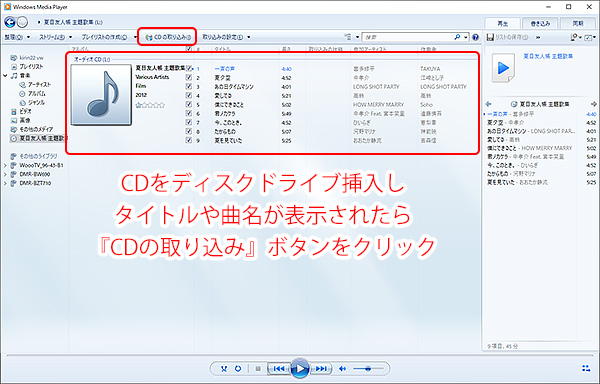
Task: Open the 取り込みの設定 menu
Action: [227, 37]
